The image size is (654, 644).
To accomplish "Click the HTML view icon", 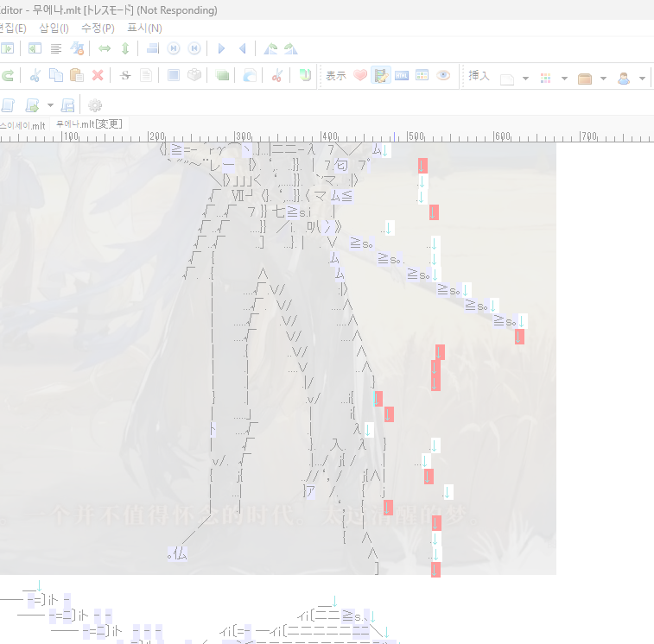I will pyautogui.click(x=402, y=75).
